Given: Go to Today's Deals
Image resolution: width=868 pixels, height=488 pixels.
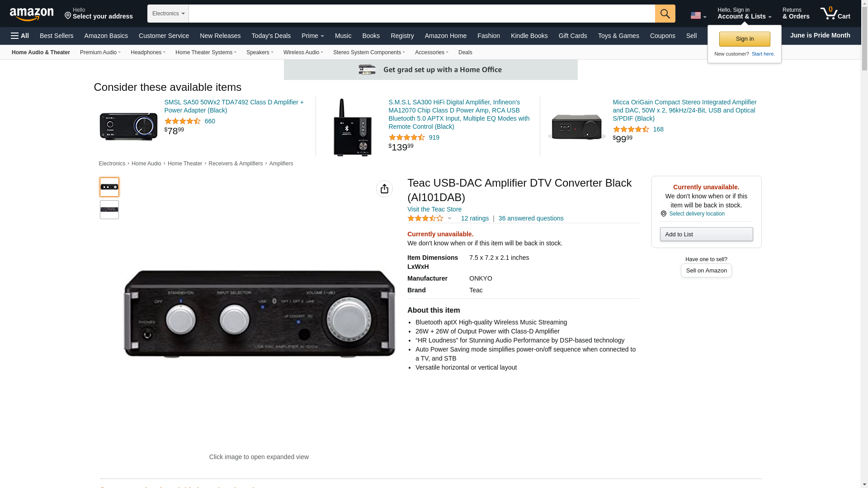Looking at the screenshot, I should coord(271,36).
